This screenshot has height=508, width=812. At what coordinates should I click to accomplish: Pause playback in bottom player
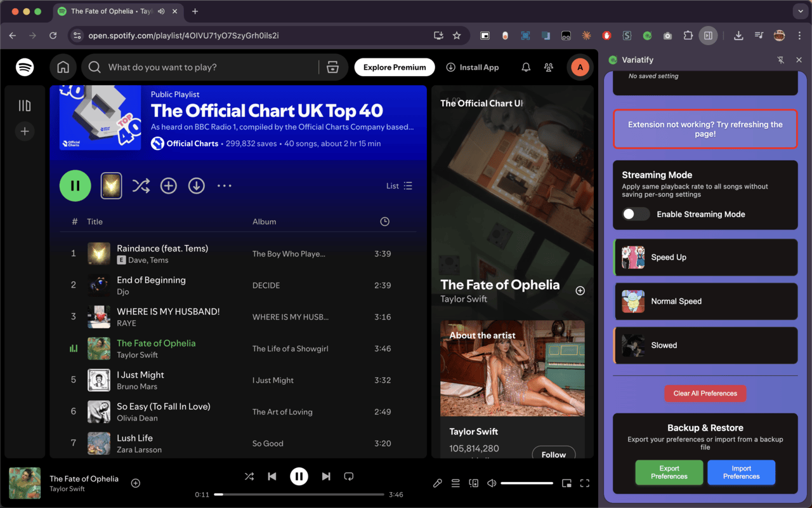pyautogui.click(x=299, y=476)
